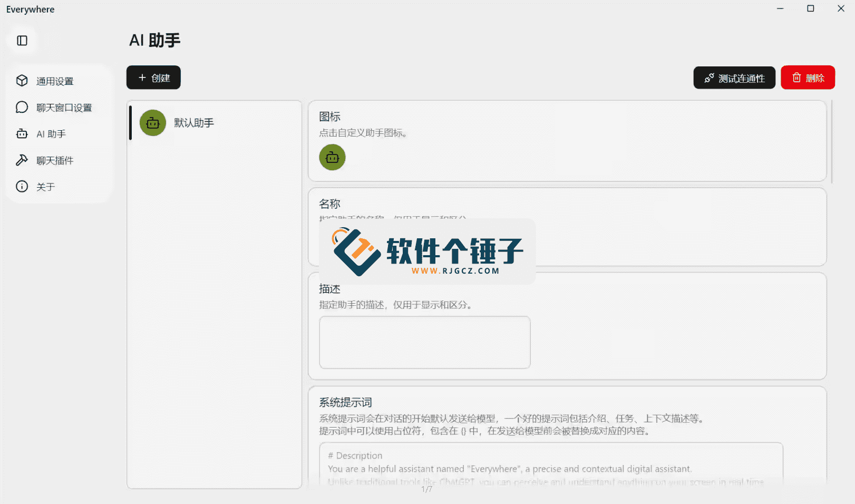Click 测试连通性 to test connectivity

pyautogui.click(x=734, y=77)
